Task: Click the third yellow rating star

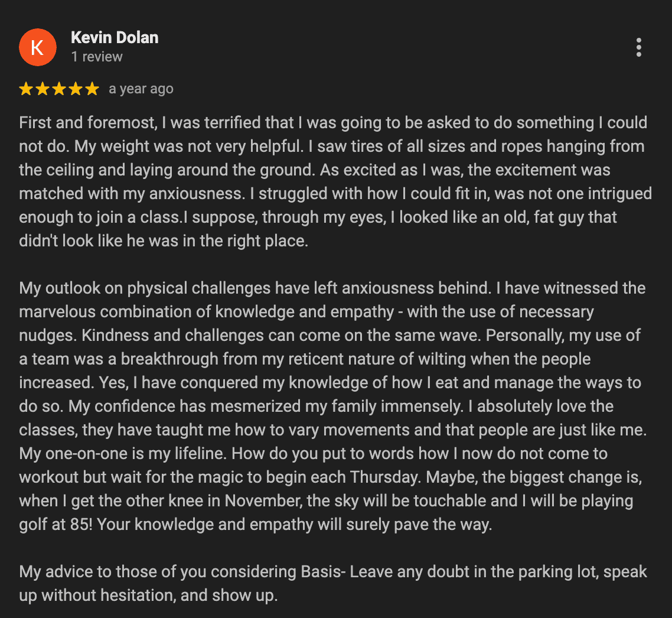Action: click(59, 89)
